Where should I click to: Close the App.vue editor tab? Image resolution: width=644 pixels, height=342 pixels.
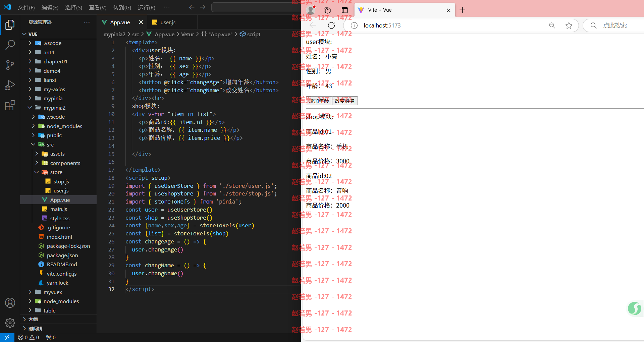point(141,22)
